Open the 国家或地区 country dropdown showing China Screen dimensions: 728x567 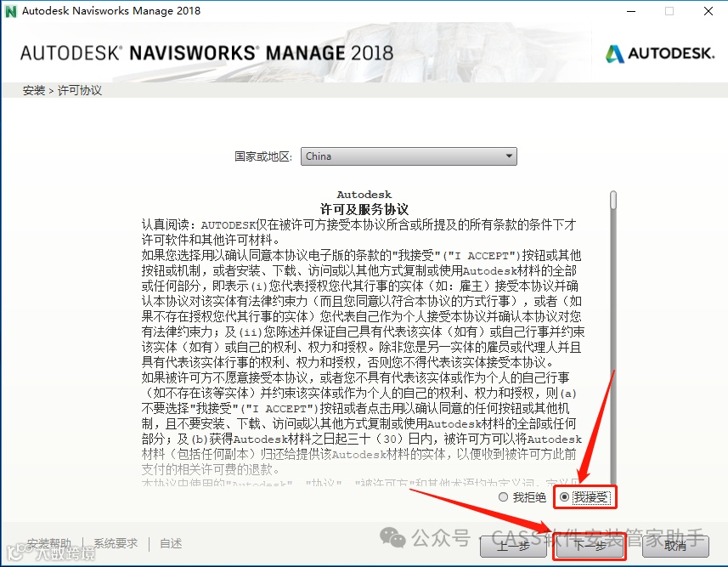(x=409, y=156)
